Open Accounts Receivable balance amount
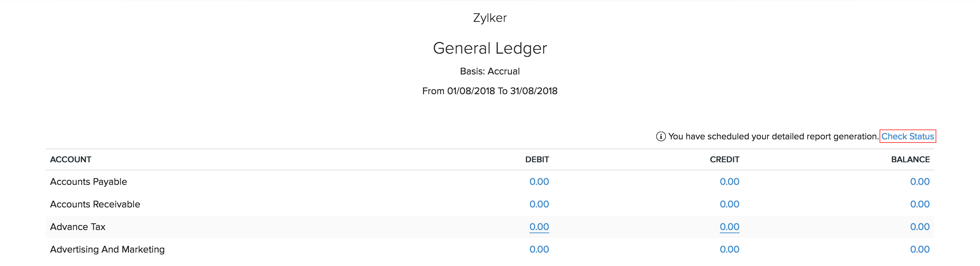The image size is (980, 266). tap(919, 204)
